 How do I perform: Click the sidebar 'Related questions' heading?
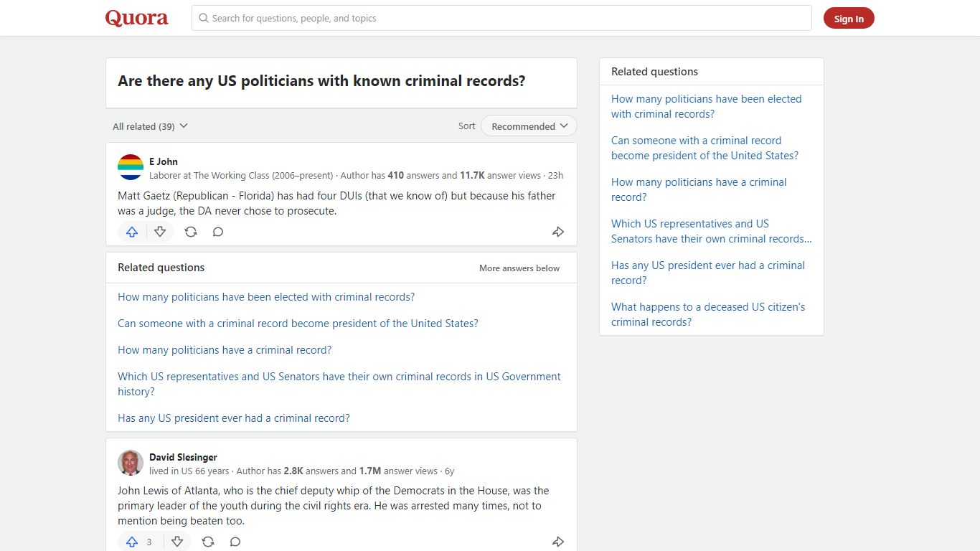[654, 72]
